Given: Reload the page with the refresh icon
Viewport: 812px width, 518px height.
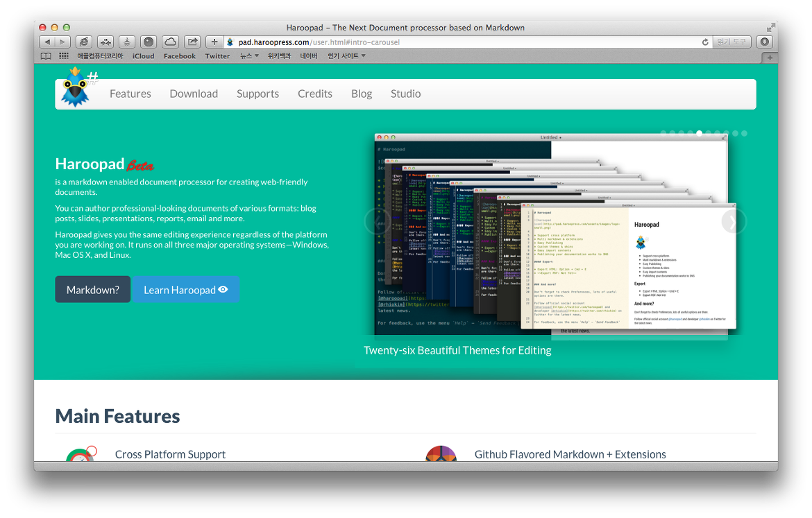Looking at the screenshot, I should click(x=705, y=42).
